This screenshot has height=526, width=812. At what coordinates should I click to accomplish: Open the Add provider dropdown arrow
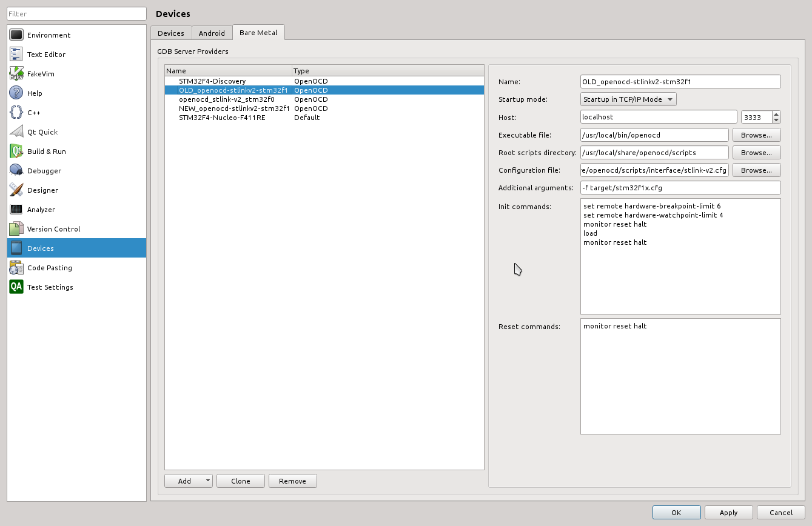[208, 481]
